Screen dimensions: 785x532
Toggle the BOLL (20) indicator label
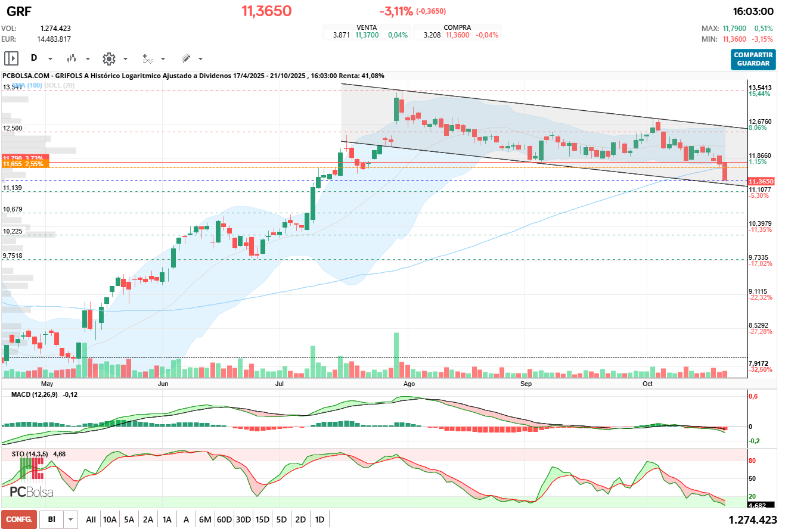tap(60, 86)
